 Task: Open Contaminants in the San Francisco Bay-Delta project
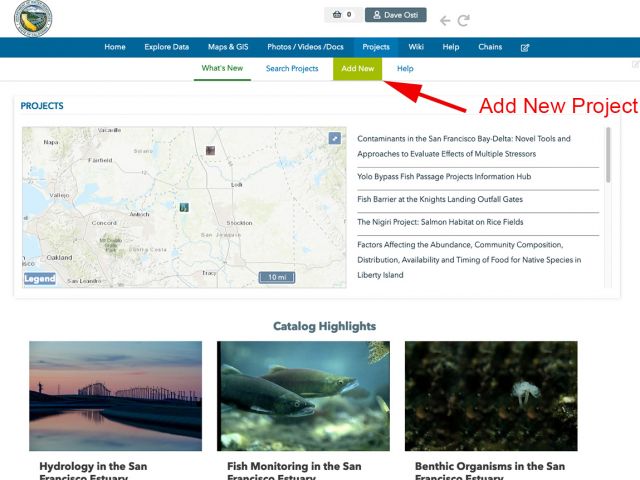(464, 146)
